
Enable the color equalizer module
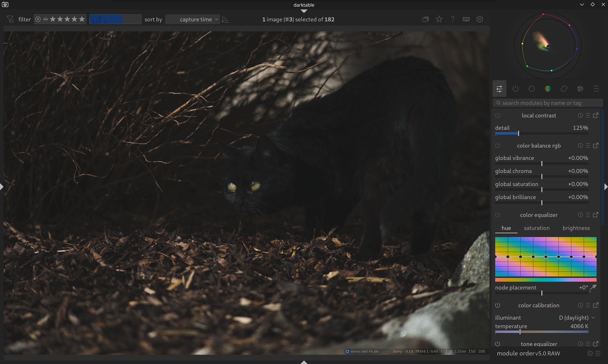click(498, 215)
